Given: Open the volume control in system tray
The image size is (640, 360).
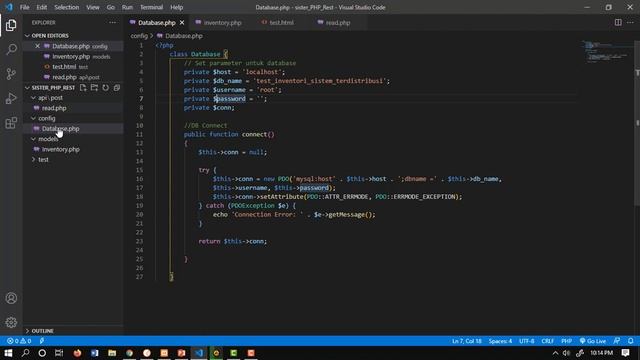Looking at the screenshot, I should pyautogui.click(x=566, y=353).
